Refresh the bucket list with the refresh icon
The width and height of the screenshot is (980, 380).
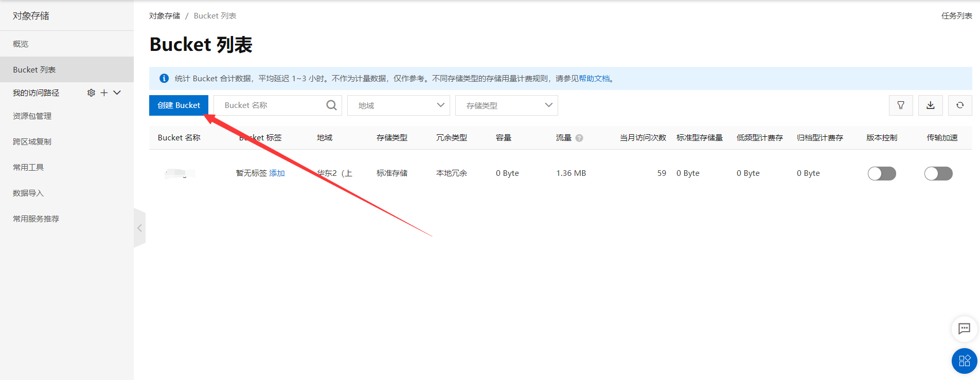960,105
